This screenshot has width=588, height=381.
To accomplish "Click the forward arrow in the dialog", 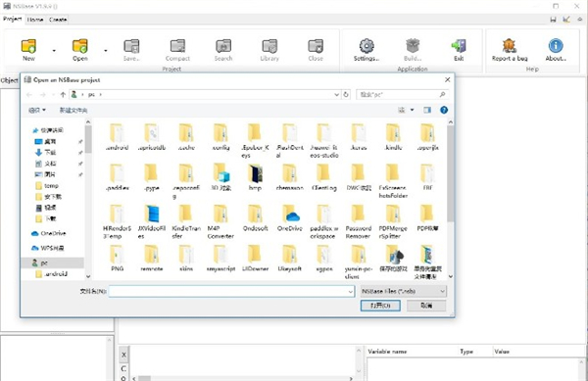I will (x=43, y=94).
